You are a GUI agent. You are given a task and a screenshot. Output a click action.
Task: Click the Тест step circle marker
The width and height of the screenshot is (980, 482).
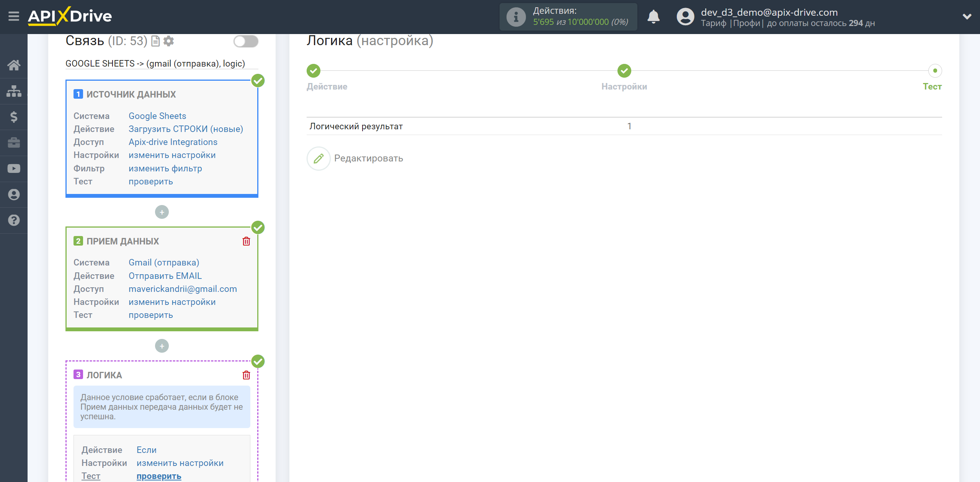tap(935, 71)
